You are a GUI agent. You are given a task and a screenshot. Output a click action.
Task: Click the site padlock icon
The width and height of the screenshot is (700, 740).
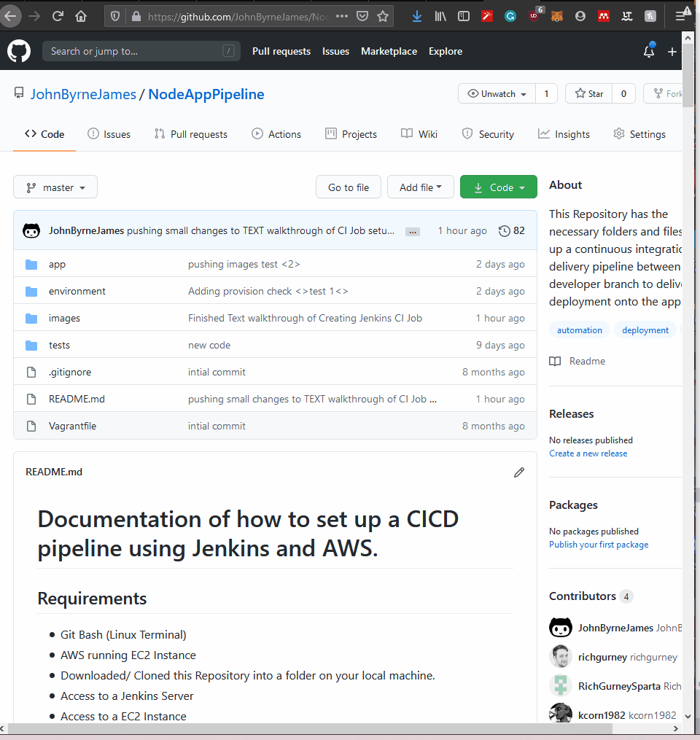pos(136,17)
